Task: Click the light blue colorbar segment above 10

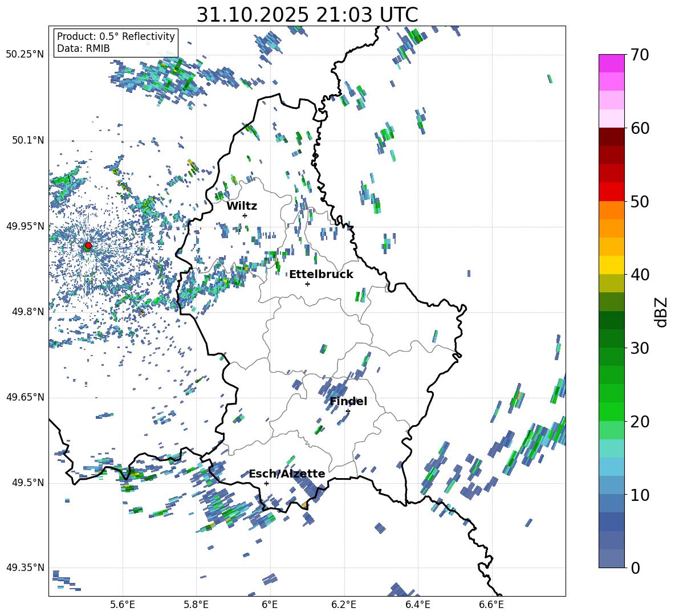Action: point(612,467)
